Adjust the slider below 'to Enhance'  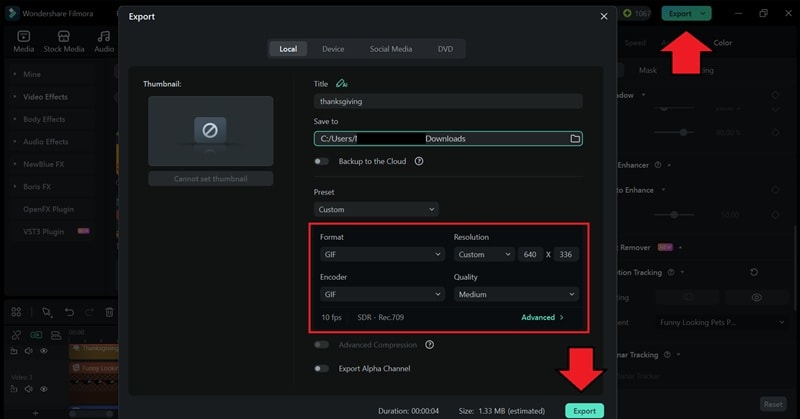[674, 215]
